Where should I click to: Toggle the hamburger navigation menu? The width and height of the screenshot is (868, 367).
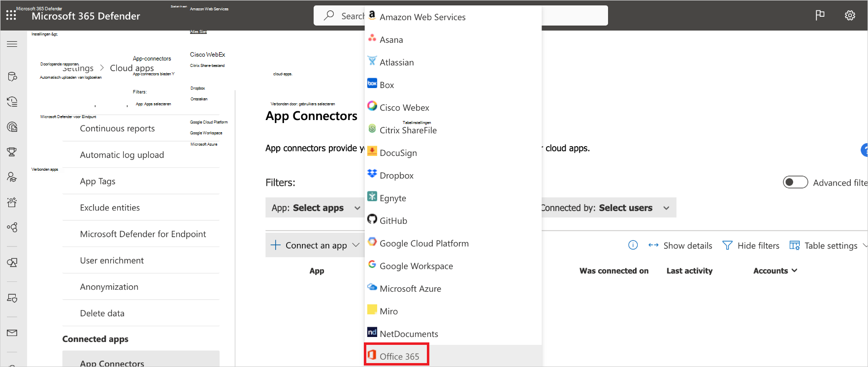(12, 44)
